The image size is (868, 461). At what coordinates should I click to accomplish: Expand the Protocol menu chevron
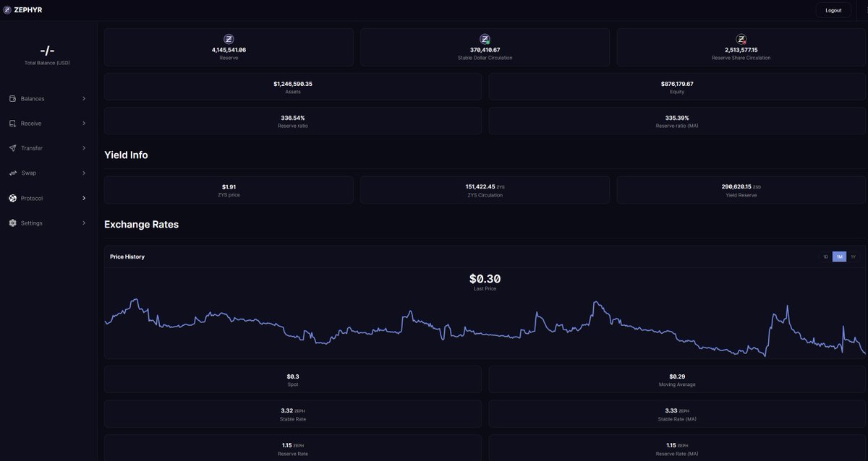click(84, 198)
